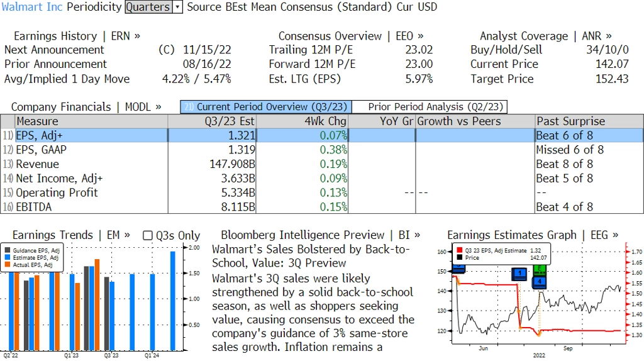Select the EBITDA measure row
644x361 pixels.
click(x=322, y=207)
